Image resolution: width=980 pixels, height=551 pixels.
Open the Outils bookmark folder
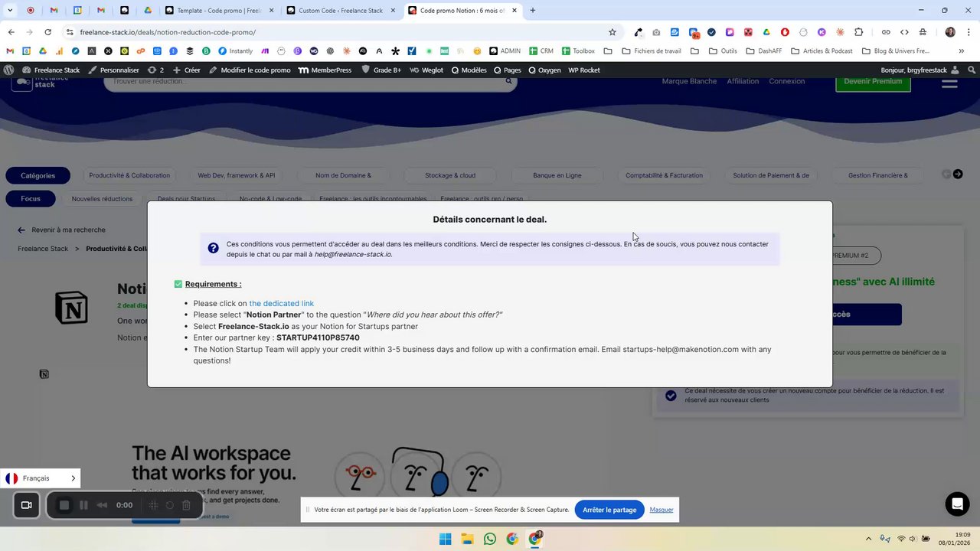point(722,51)
